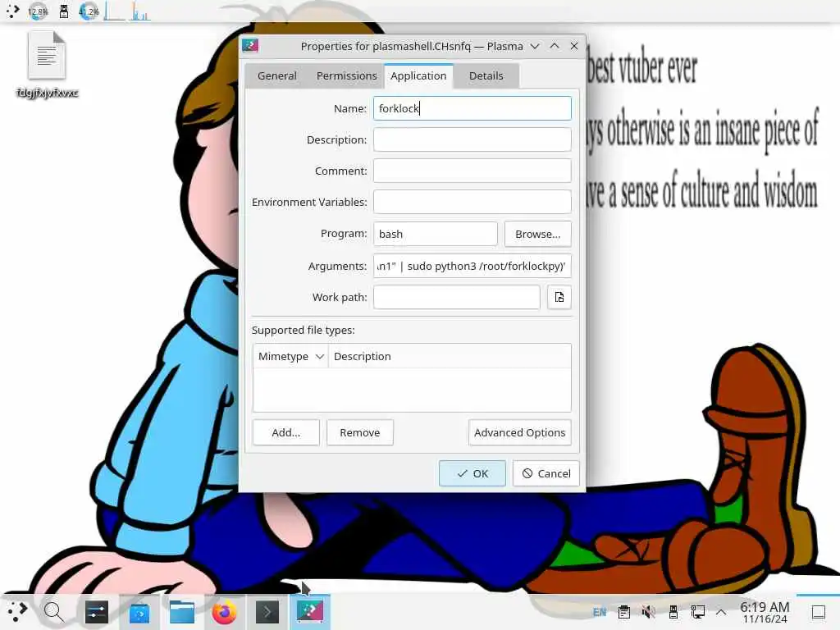Image resolution: width=840 pixels, height=630 pixels.
Task: Click the Name field containing forklock
Action: 472,109
